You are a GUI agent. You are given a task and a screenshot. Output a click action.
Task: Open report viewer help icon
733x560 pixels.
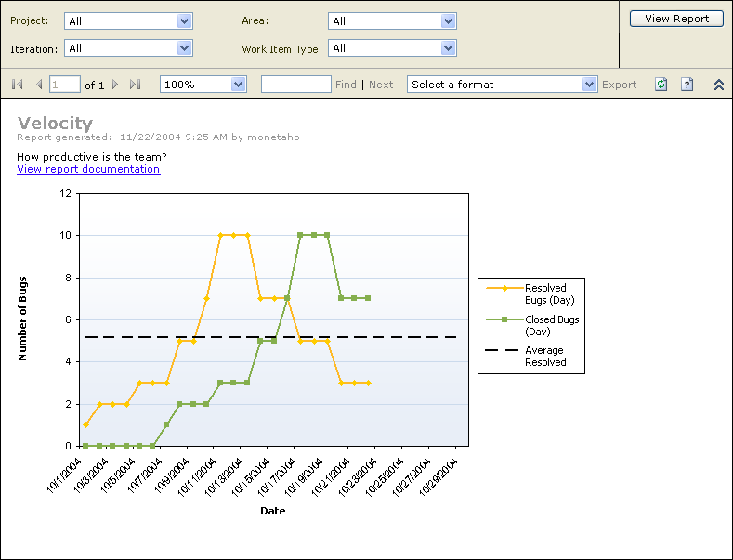coord(687,85)
